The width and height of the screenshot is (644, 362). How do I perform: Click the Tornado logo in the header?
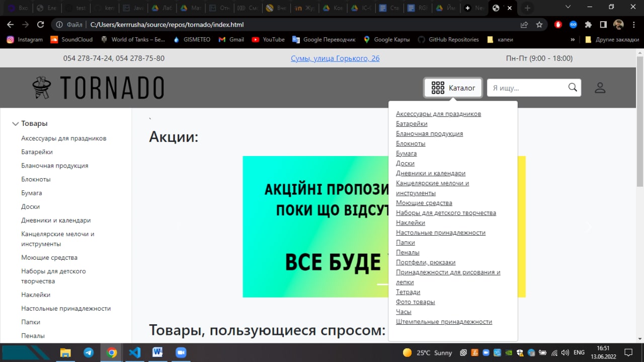[x=98, y=88]
